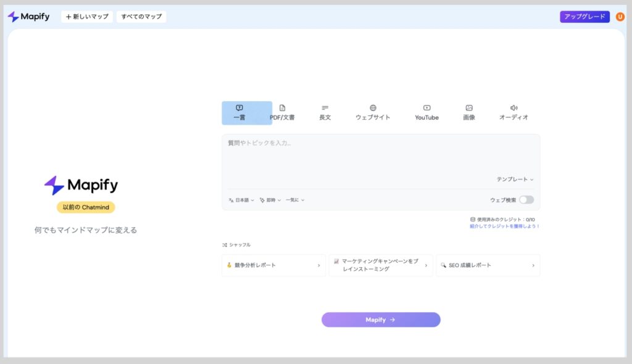Viewport: 632px width, 364px height.
Task: Click the アップグレード button
Action: point(584,17)
